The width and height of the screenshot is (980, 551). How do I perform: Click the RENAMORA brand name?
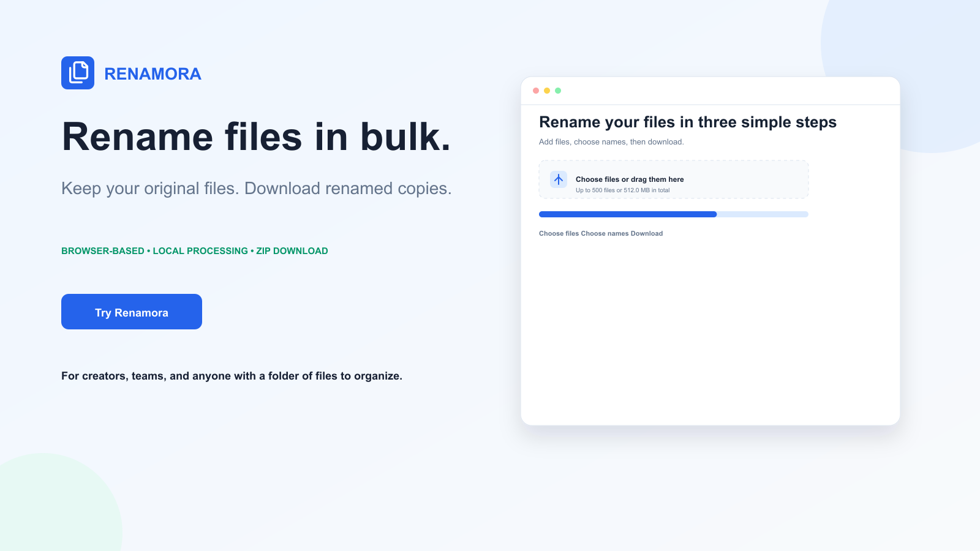pos(153,73)
